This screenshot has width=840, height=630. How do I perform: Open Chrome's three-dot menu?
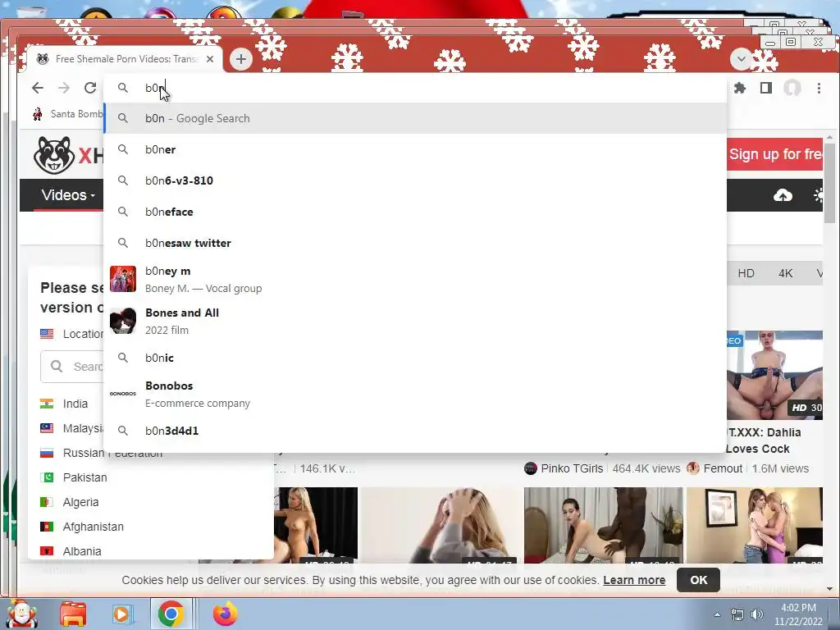(x=819, y=88)
